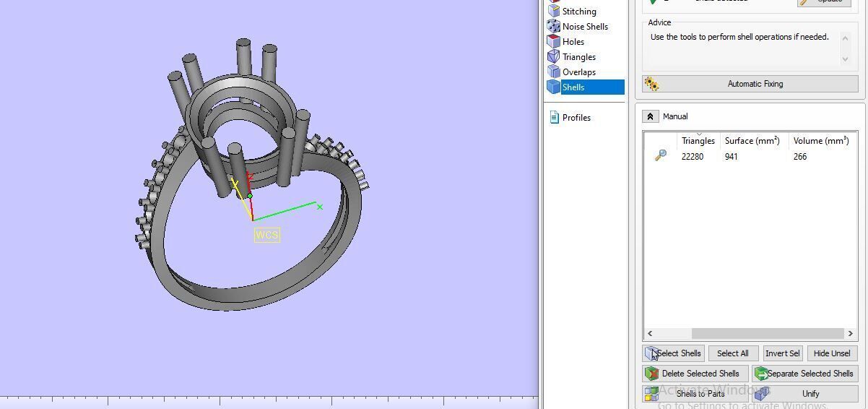The height and width of the screenshot is (409, 868).
Task: Open the Noise Shells repair step
Action: [x=585, y=27]
